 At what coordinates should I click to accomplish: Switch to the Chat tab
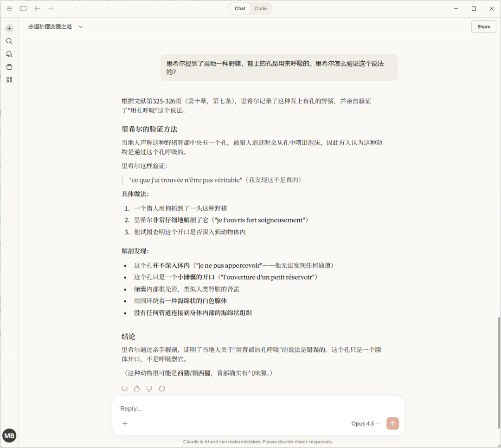click(x=240, y=9)
